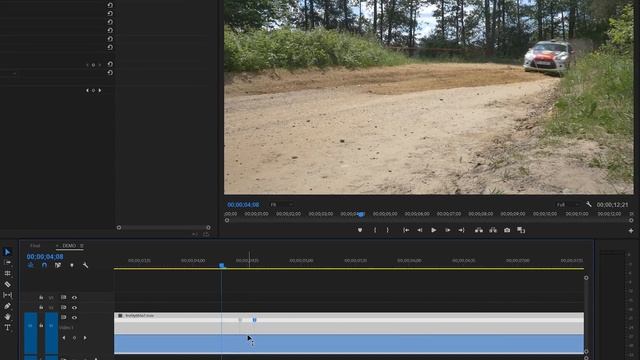The width and height of the screenshot is (640, 360).
Task: Toggle sync lock on middle video track
Action: pos(63,307)
